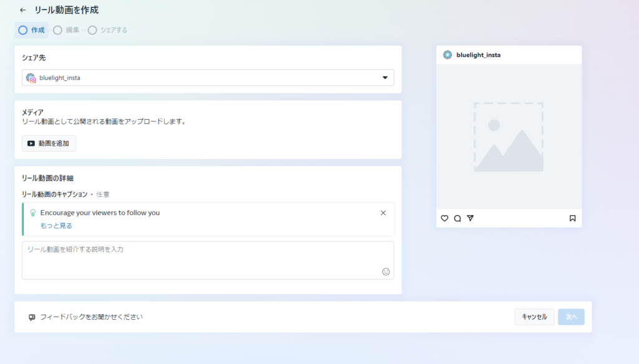Open フィードバックをお聞かせください feedback link

pyautogui.click(x=91, y=317)
